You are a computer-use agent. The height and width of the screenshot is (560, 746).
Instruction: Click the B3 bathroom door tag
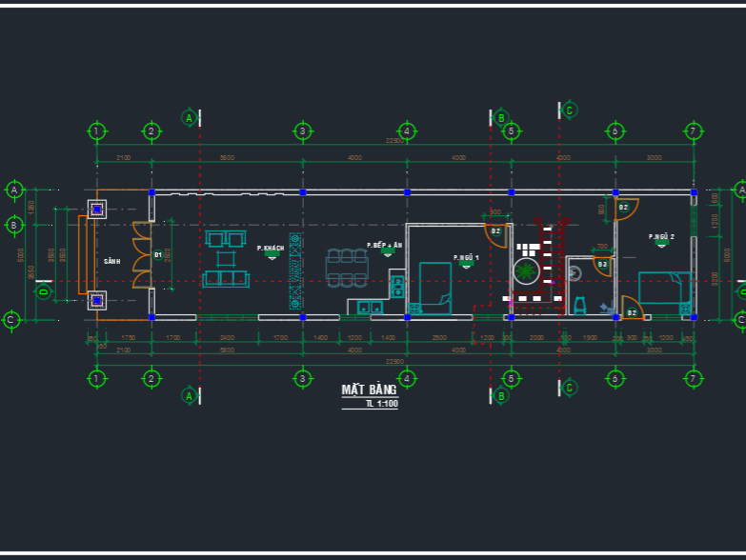(x=602, y=264)
